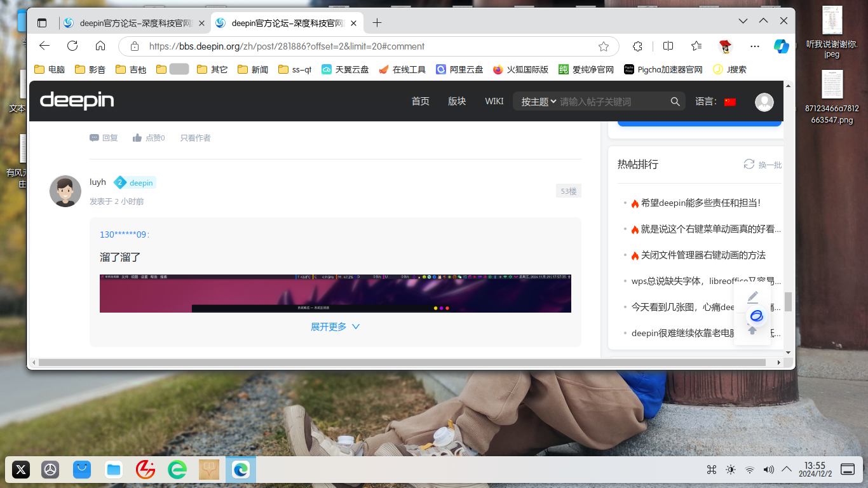Open the file manager from the taskbar
The image size is (868, 488).
(x=114, y=470)
